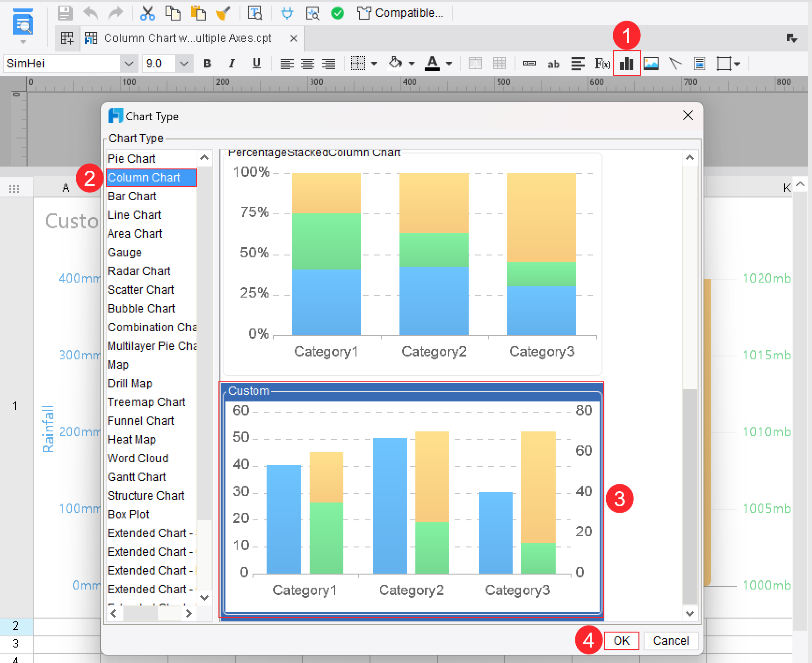Click the Redo arrow icon
812x663 pixels.
click(x=116, y=13)
